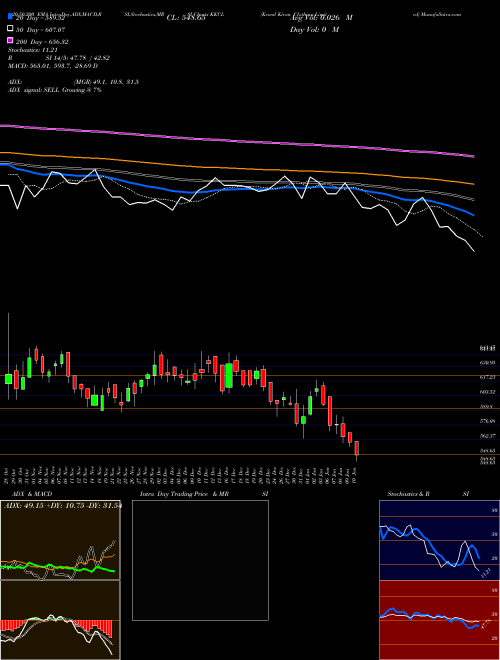Click the 630.95 price axis label

coord(487,362)
